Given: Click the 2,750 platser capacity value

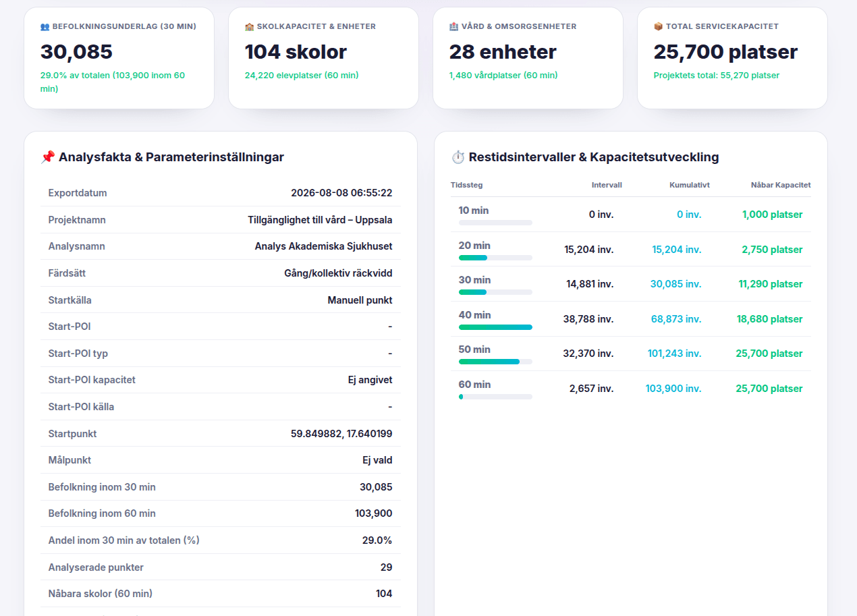Looking at the screenshot, I should [772, 250].
